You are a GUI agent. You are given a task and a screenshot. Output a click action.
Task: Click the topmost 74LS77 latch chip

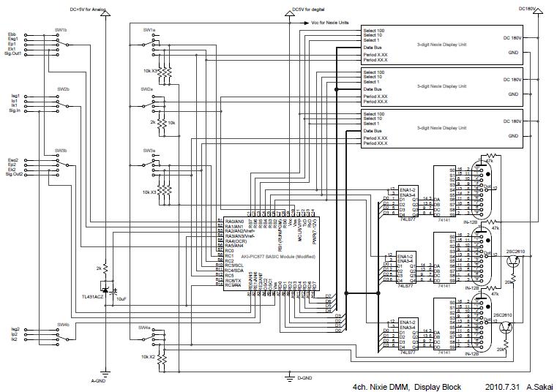point(408,201)
